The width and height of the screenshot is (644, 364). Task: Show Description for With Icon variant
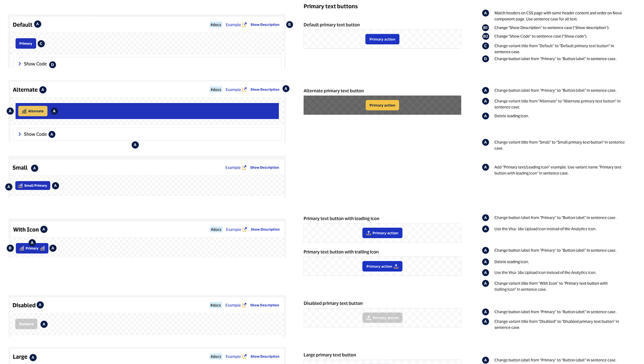265,230
